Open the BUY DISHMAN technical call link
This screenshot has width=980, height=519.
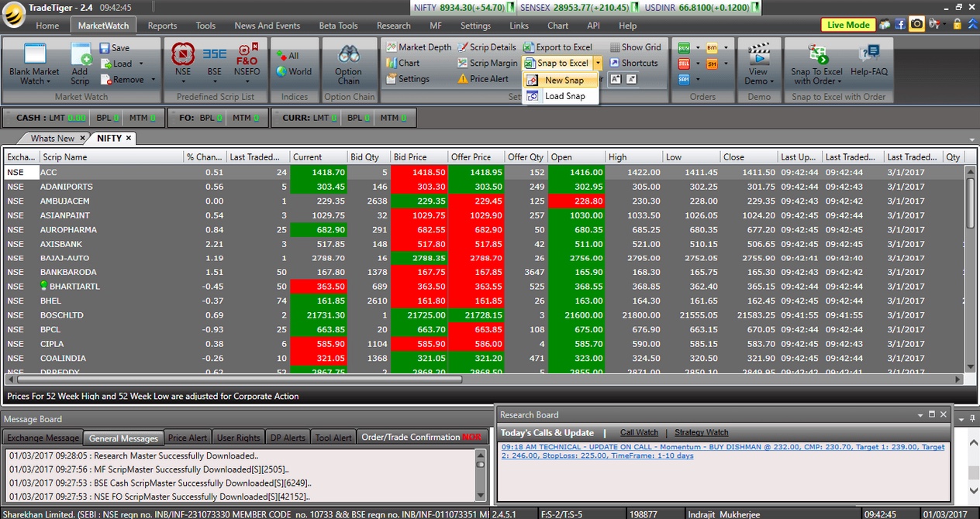(x=723, y=452)
